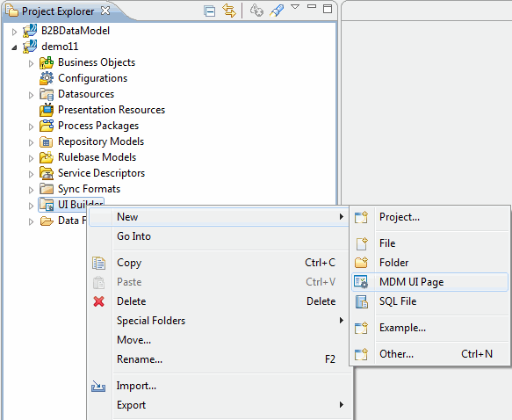This screenshot has width=512, height=420.
Task: Click the Service Descriptors folder icon
Action: pyautogui.click(x=47, y=173)
